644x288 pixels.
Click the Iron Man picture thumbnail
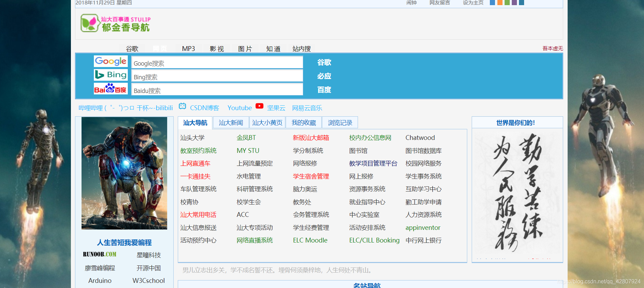tap(124, 173)
